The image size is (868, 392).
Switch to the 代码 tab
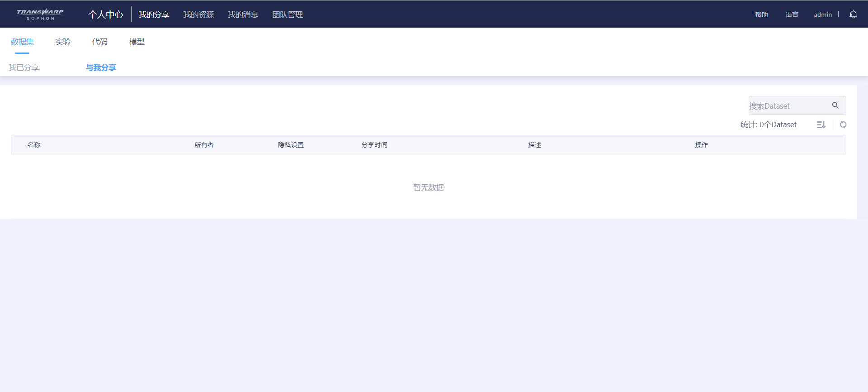(100, 42)
